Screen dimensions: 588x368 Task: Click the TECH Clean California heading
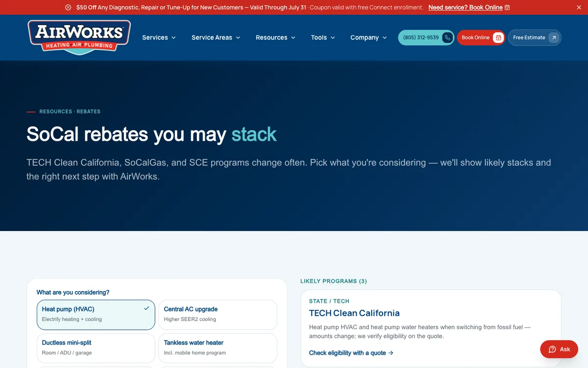pos(354,313)
